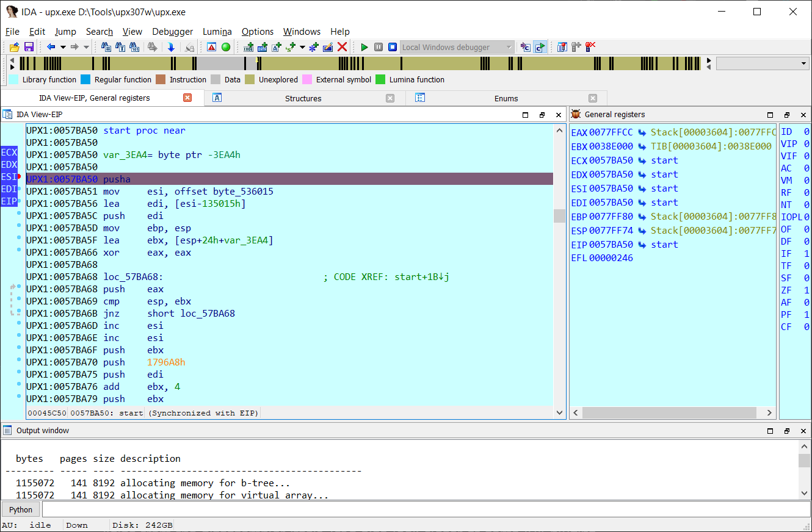Click the Regular function blue legend swatch
This screenshot has width=812, height=532.
point(85,79)
